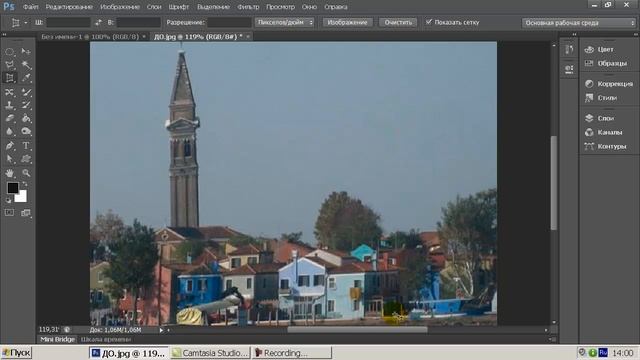Select the Clone Stamp tool
The image size is (640, 360).
point(9,105)
